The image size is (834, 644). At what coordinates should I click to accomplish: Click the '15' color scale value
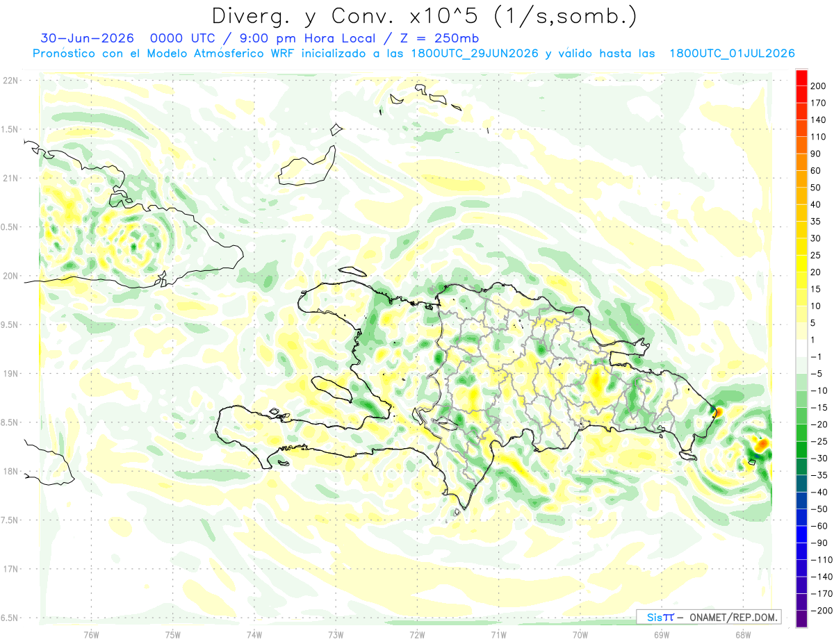(x=817, y=289)
